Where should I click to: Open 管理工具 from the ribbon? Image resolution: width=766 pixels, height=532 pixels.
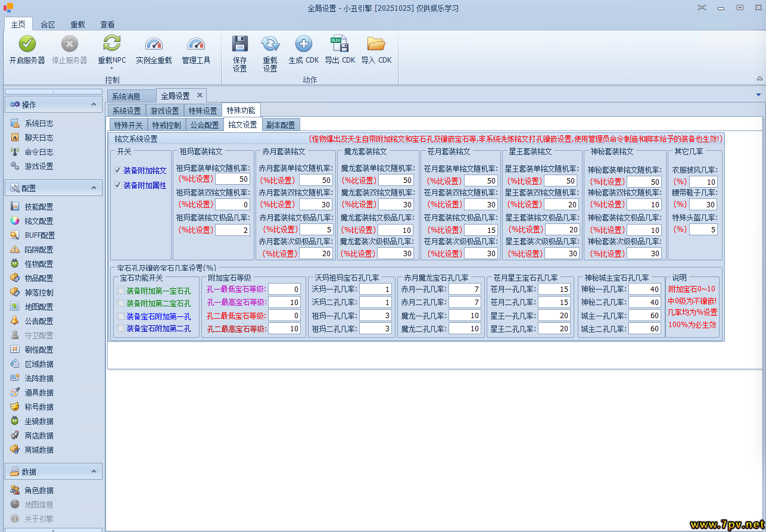click(x=196, y=44)
